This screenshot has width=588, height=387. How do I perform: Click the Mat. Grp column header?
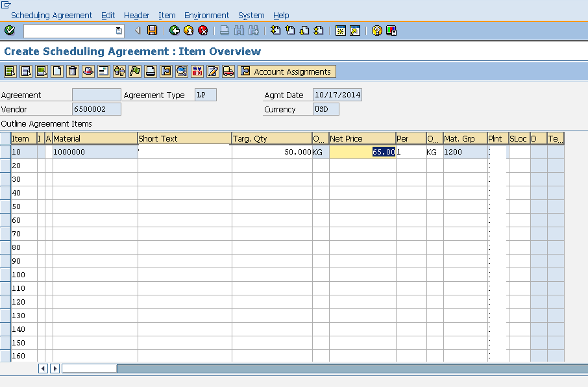click(x=465, y=138)
